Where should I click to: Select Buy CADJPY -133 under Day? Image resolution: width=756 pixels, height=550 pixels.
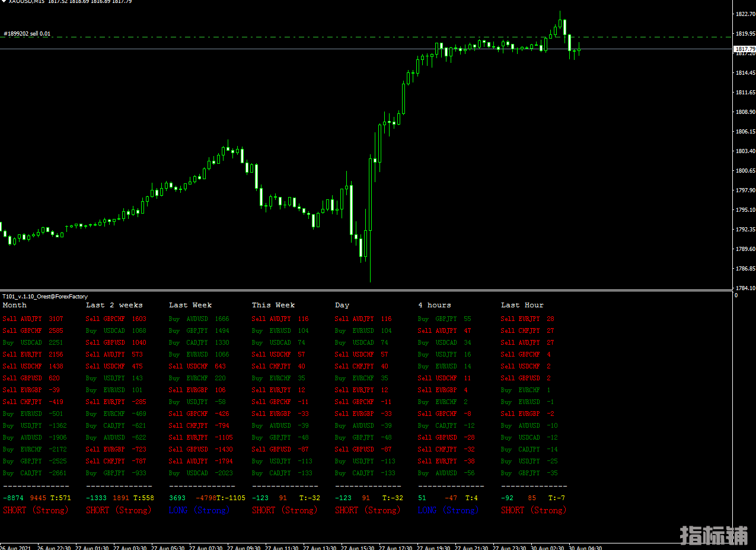pos(365,473)
